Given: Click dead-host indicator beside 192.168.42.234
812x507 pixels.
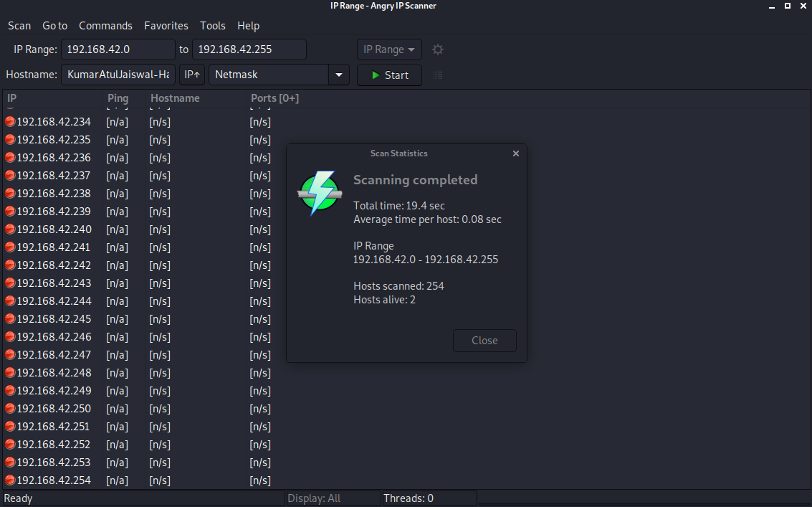Looking at the screenshot, I should (x=9, y=121).
